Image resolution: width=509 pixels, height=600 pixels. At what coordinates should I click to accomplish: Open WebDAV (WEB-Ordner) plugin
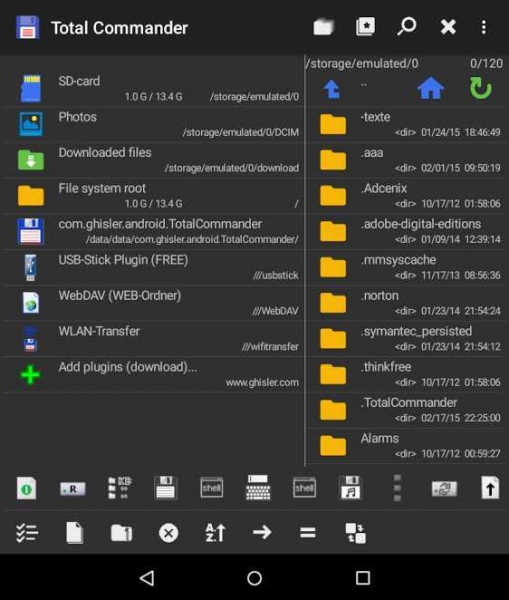[x=153, y=302]
